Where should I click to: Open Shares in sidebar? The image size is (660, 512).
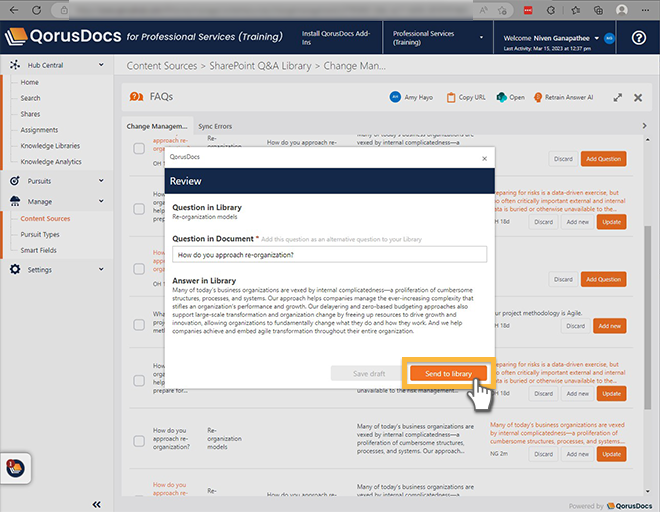point(30,114)
